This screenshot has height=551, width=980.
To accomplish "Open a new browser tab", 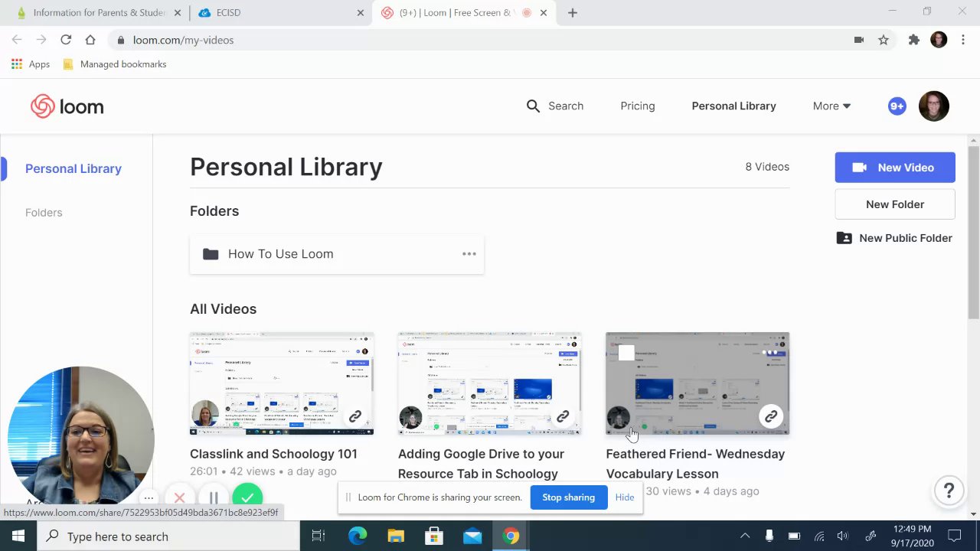I will pyautogui.click(x=573, y=12).
